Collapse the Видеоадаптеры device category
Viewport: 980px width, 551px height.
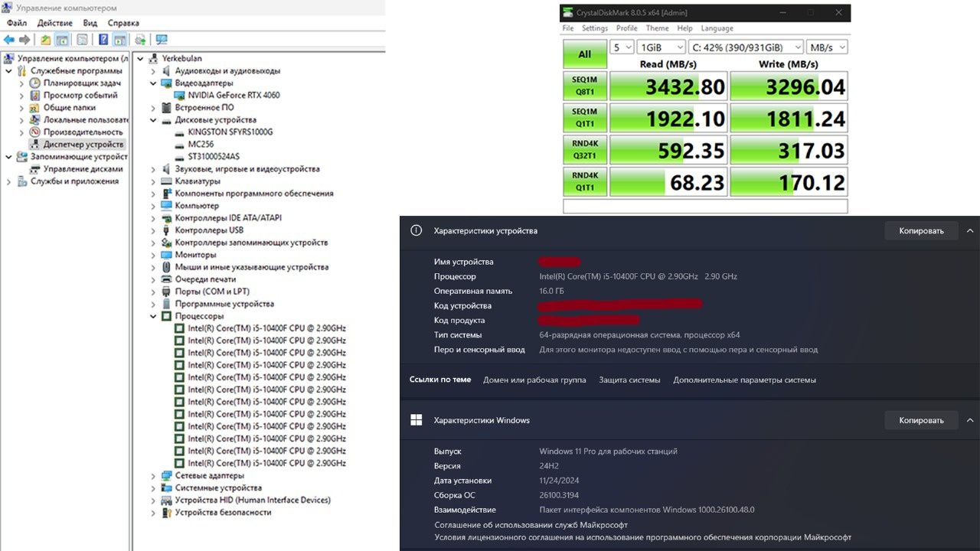click(153, 83)
